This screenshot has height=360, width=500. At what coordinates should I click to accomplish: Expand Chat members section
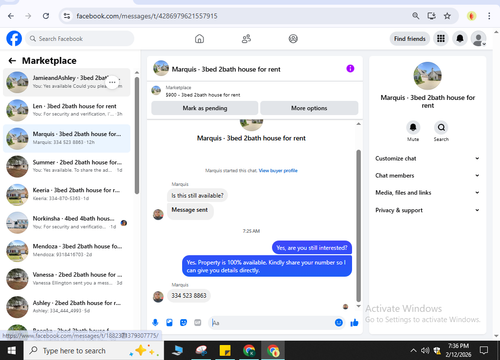tap(427, 175)
